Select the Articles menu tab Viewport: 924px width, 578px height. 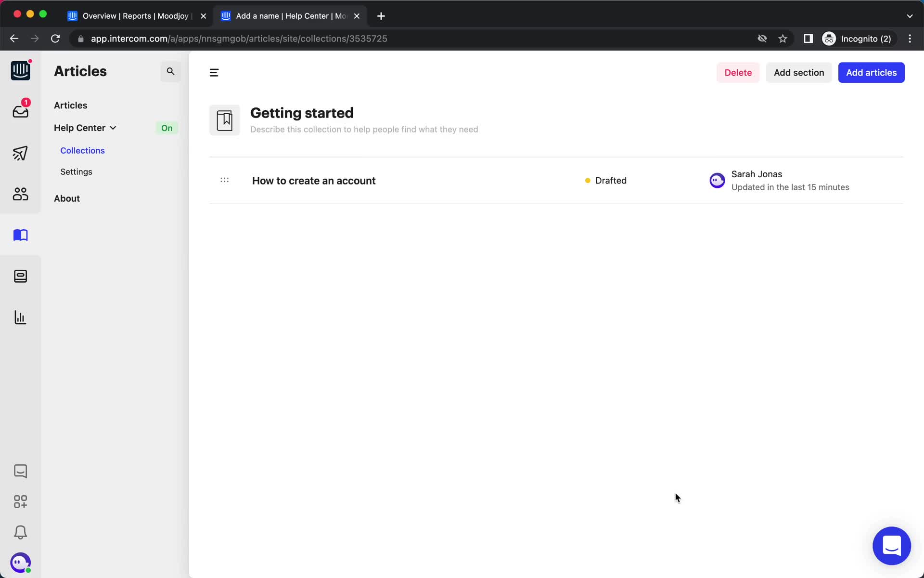(x=70, y=105)
